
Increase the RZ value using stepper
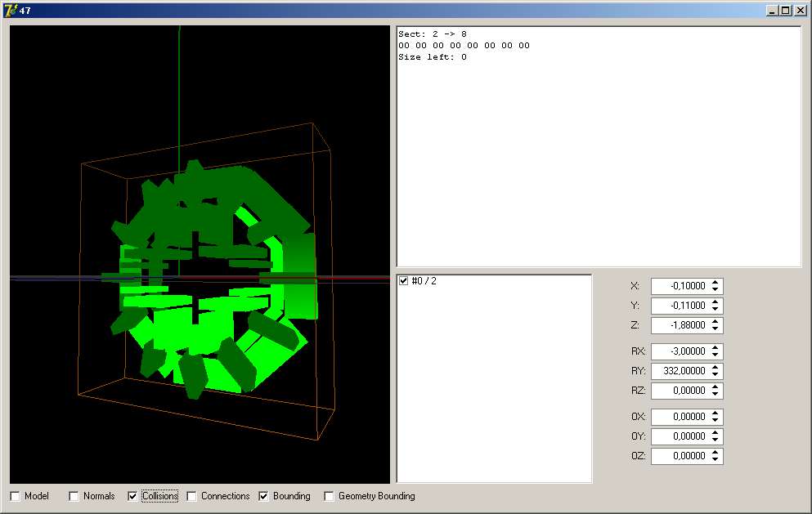(x=716, y=387)
